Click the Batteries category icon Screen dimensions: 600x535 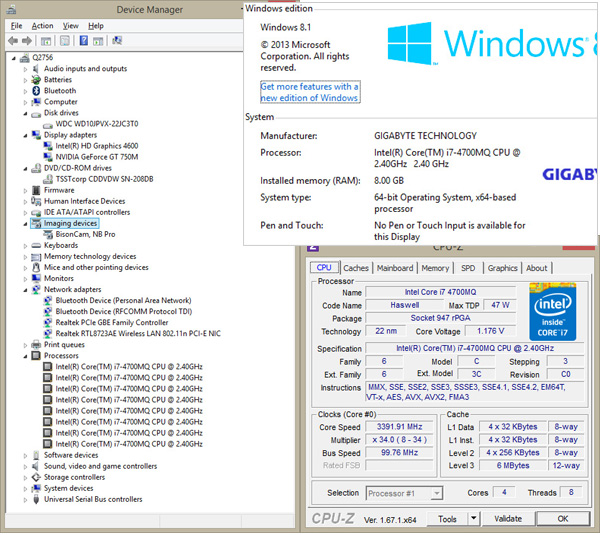[36, 80]
